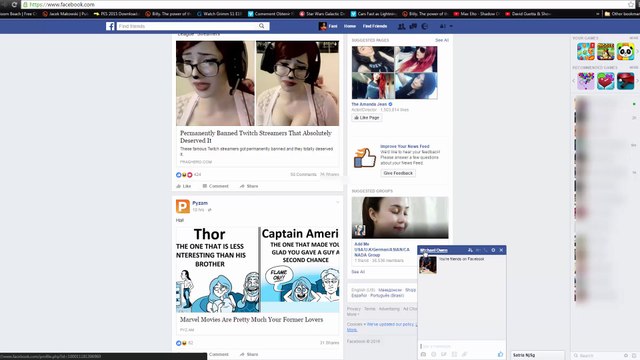This screenshot has width=640, height=360.
Task: Click the chat message input field
Action: [461, 346]
